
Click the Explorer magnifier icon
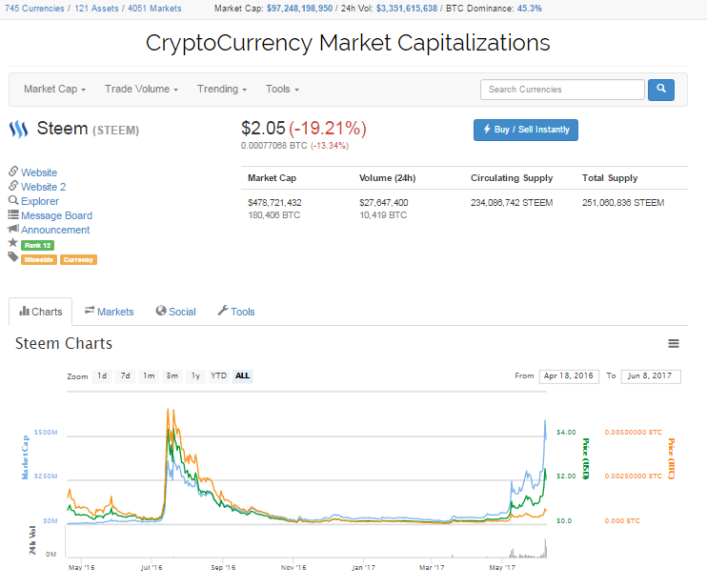[13, 201]
